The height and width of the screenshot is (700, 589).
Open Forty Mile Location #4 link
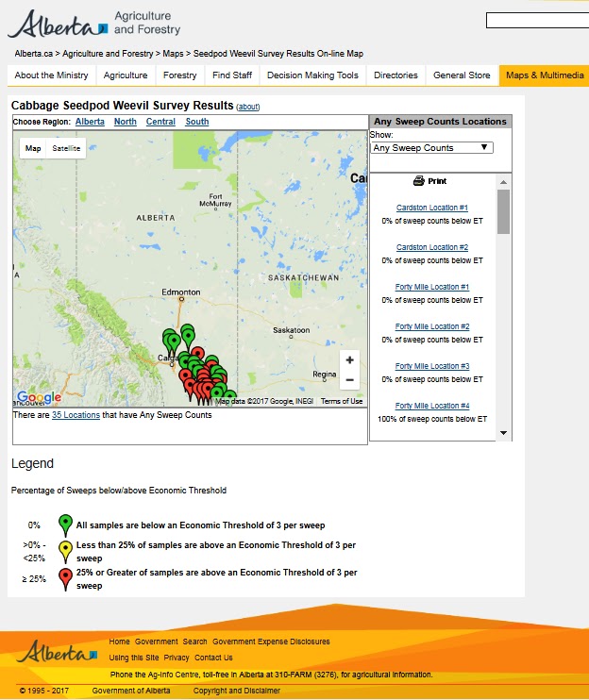pyautogui.click(x=431, y=406)
